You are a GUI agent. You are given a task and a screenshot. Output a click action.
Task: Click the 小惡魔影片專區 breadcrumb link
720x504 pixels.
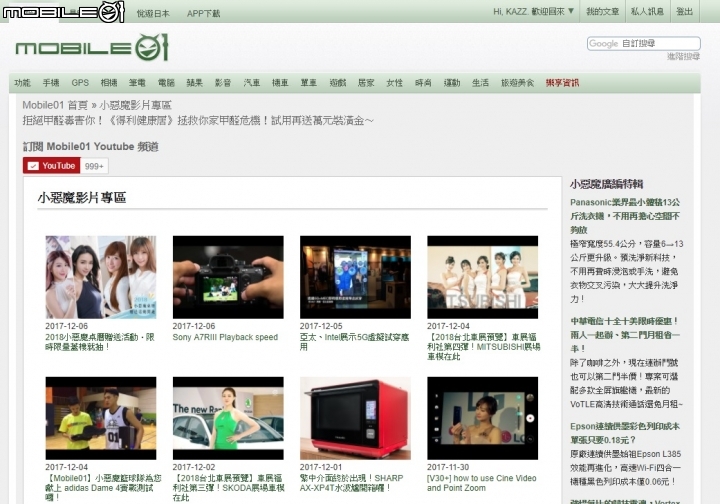coord(135,105)
